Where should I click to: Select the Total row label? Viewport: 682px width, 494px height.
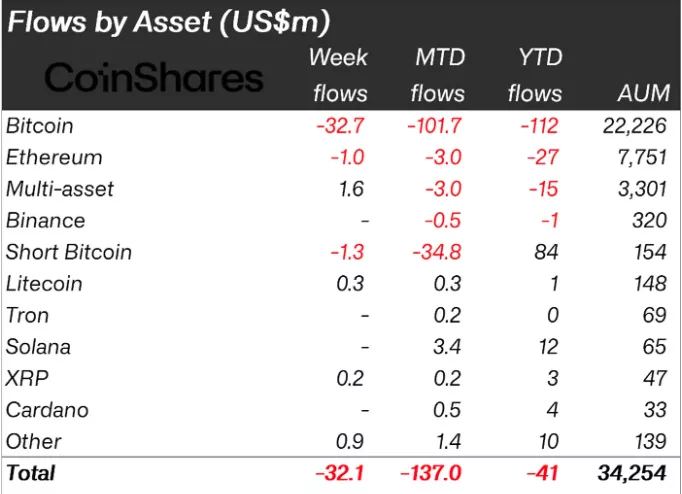31,473
